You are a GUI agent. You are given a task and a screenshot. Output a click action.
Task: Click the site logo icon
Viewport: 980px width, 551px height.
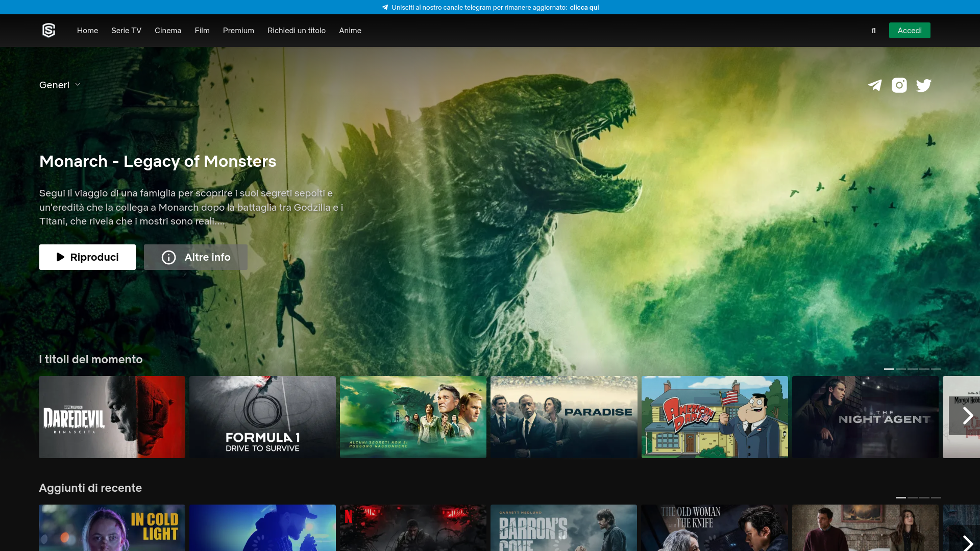[x=48, y=31]
